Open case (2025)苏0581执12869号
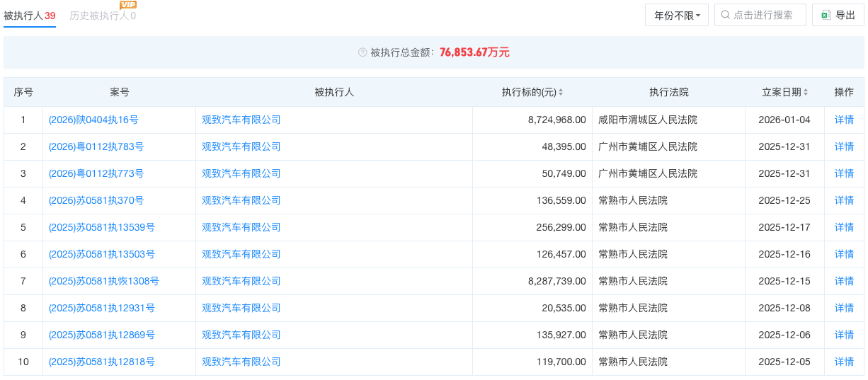Screen dimensions: 868x380 [102, 335]
